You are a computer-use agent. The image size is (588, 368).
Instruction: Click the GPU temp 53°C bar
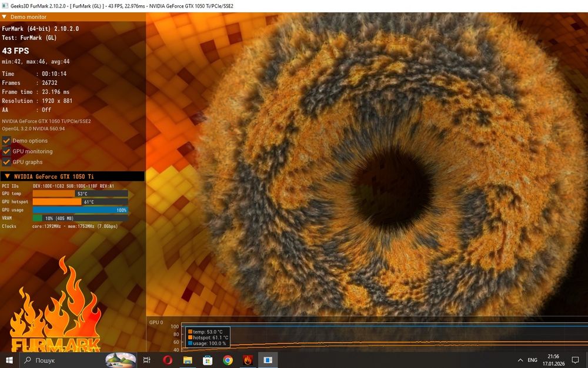(x=80, y=194)
